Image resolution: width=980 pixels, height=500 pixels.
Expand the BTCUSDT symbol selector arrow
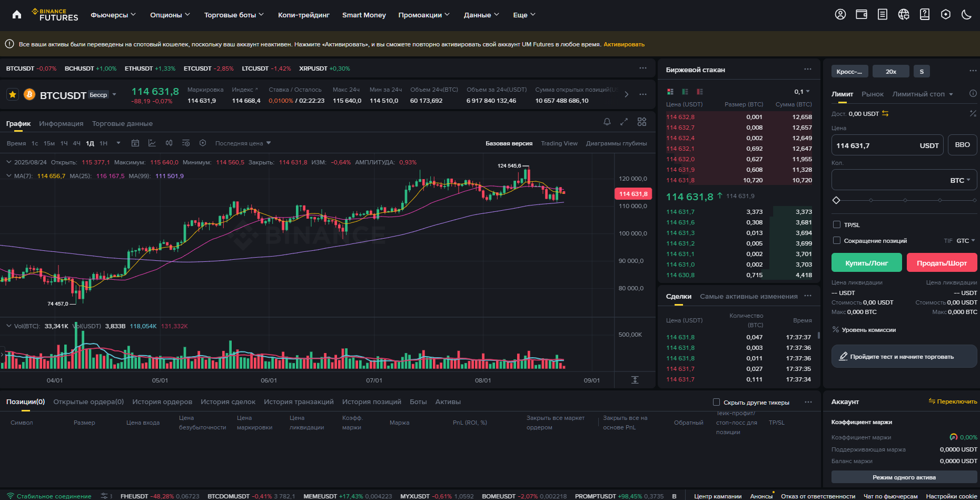[x=114, y=95]
